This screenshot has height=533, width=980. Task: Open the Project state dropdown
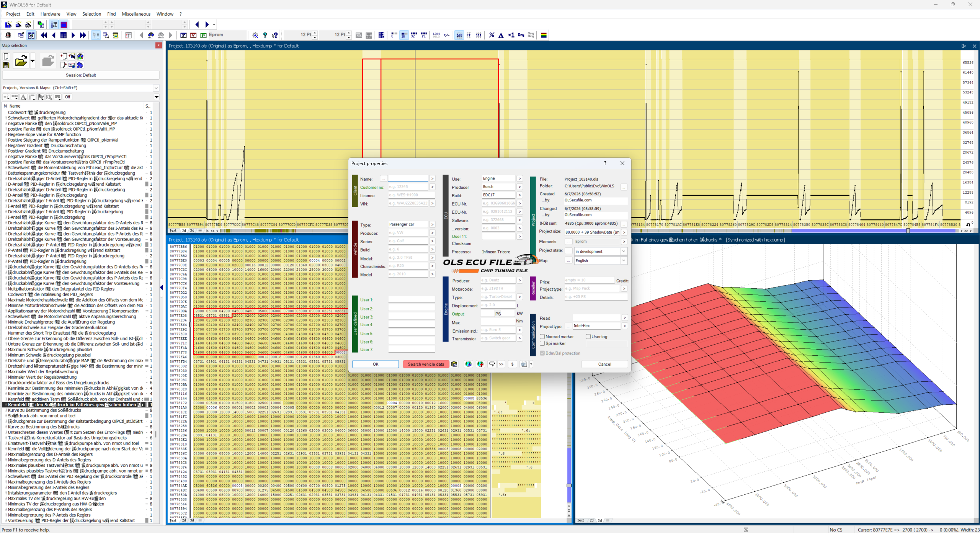(624, 251)
